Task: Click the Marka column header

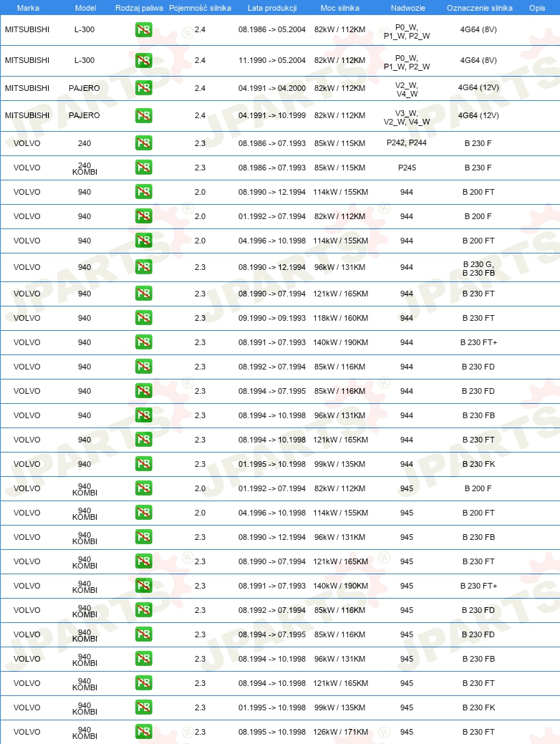Action: click(x=28, y=8)
